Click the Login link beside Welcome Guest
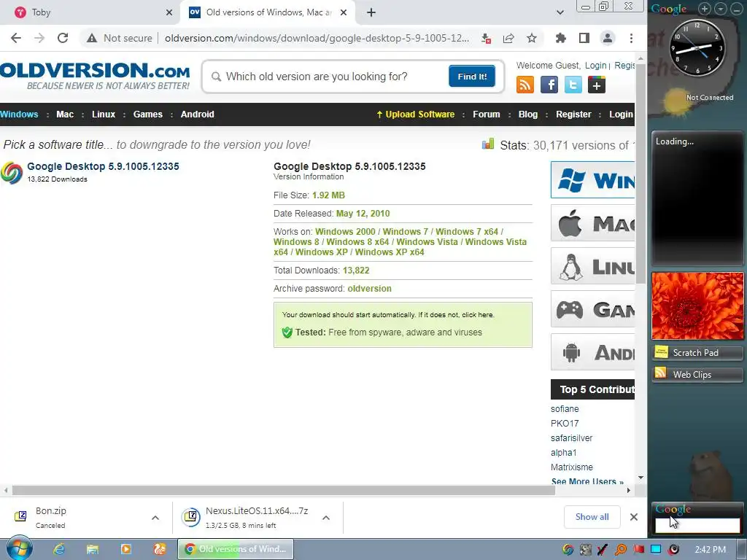The width and height of the screenshot is (747, 560). coord(595,65)
